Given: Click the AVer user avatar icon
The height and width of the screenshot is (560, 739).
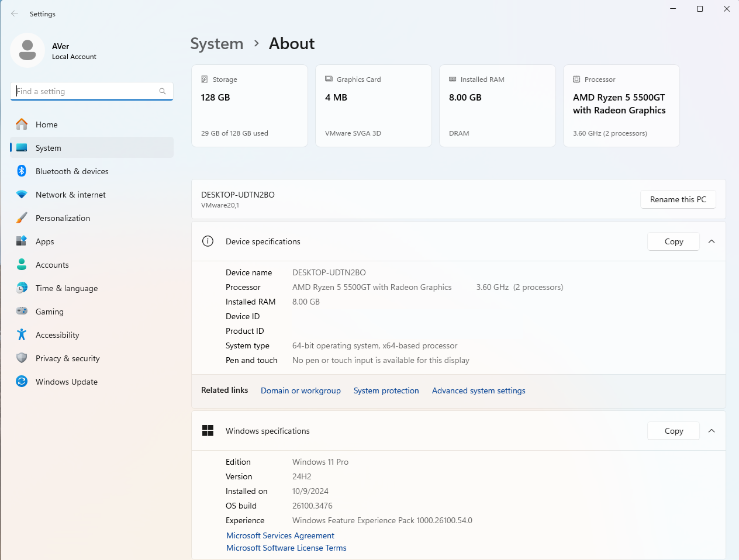Looking at the screenshot, I should [27, 50].
